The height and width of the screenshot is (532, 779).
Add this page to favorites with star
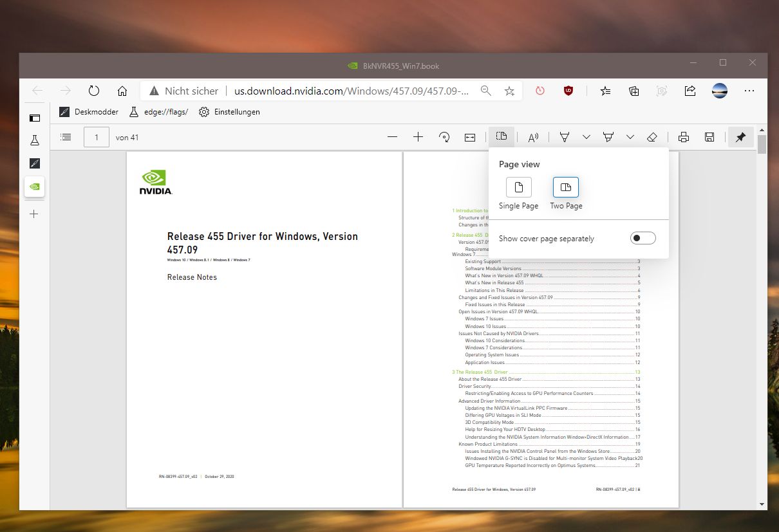pos(509,91)
